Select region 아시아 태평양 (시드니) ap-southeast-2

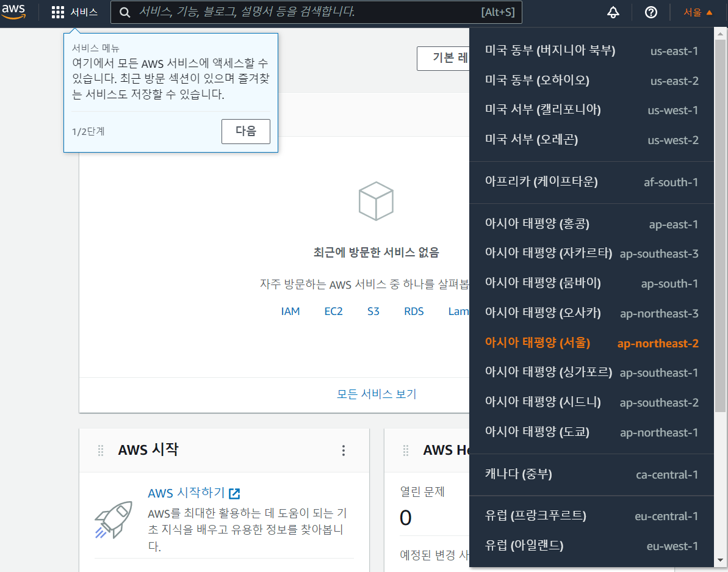[x=591, y=402]
